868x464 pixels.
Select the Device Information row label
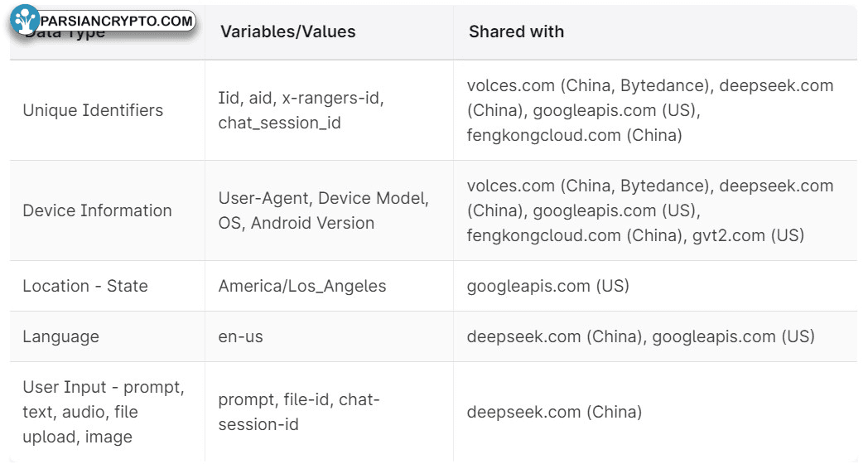(97, 210)
